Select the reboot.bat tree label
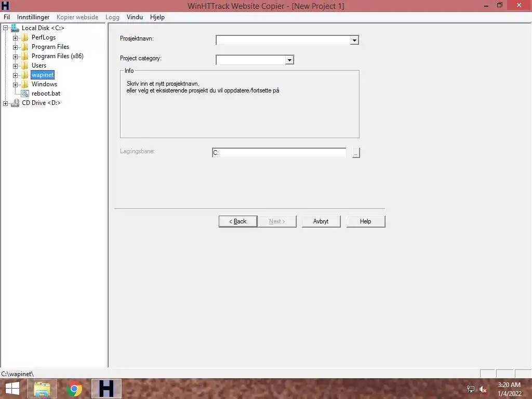 pyautogui.click(x=46, y=94)
